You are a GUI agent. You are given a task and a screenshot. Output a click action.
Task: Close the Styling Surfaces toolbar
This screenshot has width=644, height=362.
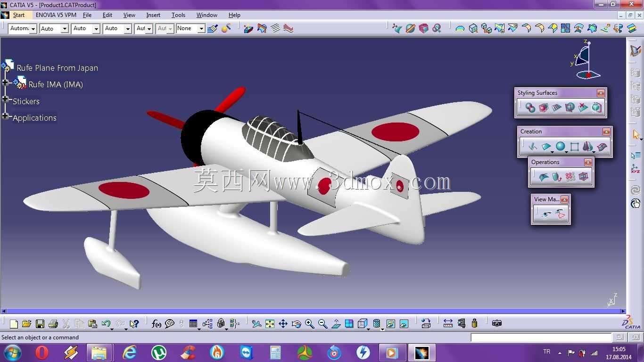(600, 93)
